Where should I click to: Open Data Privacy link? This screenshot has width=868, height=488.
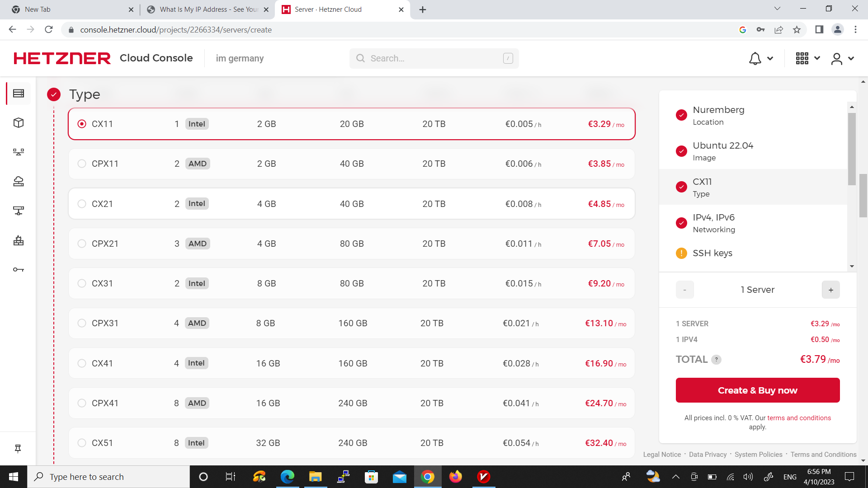pyautogui.click(x=708, y=455)
